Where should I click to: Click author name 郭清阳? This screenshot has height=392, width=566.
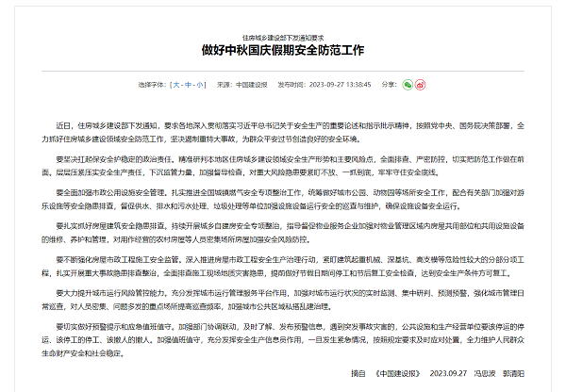(x=513, y=373)
